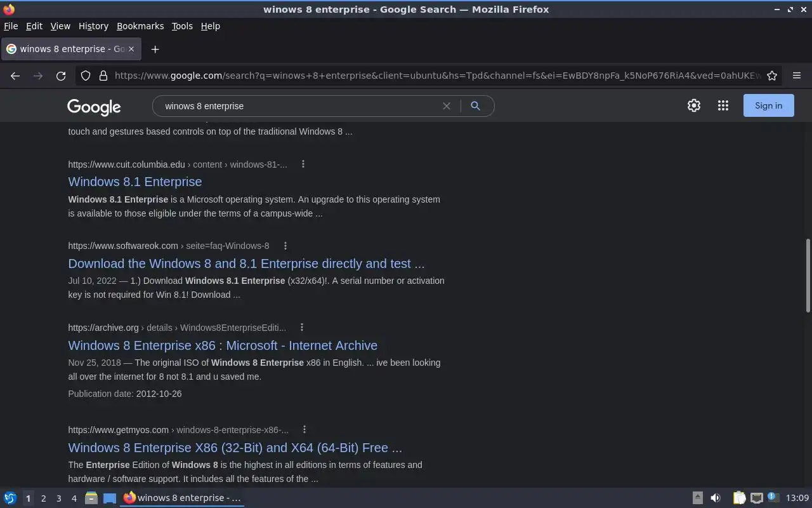This screenshot has height=508, width=812.
Task: Click the taskbar clock showing 13:09
Action: [x=797, y=498]
